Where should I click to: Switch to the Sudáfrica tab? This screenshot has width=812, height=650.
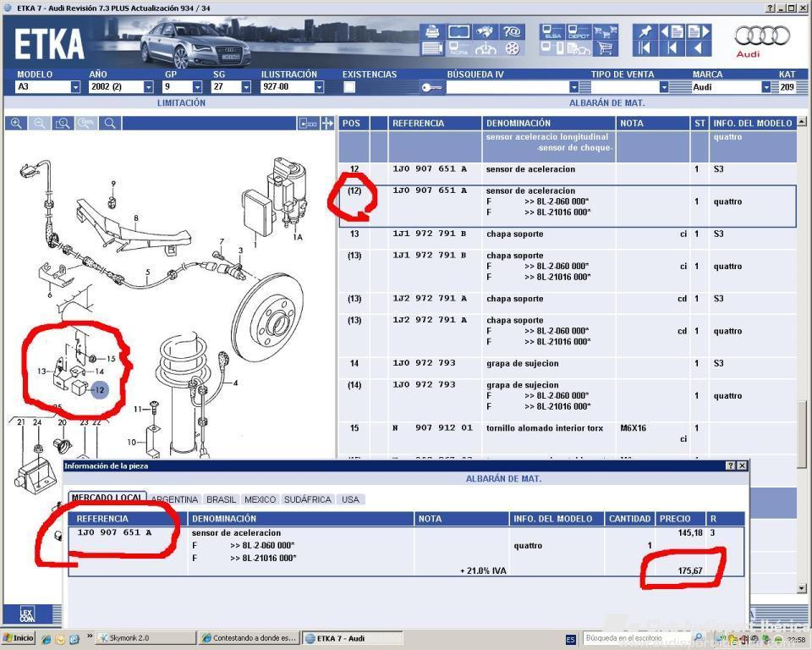(308, 499)
